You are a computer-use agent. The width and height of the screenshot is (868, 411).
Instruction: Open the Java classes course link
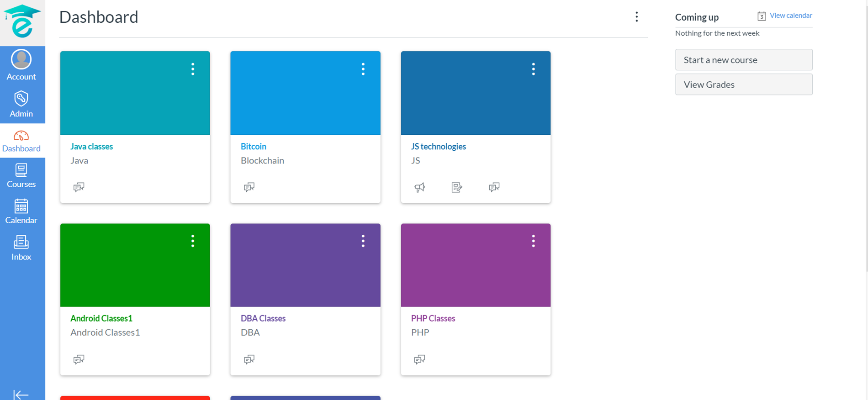[91, 147]
